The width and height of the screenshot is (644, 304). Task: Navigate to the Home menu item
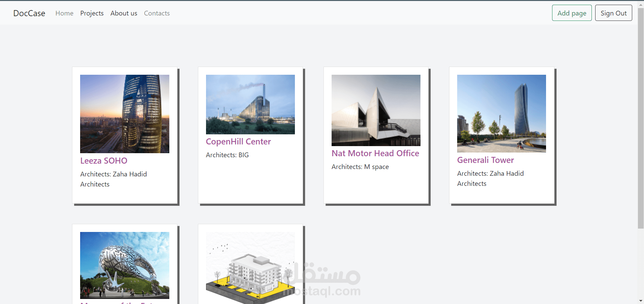(x=64, y=13)
